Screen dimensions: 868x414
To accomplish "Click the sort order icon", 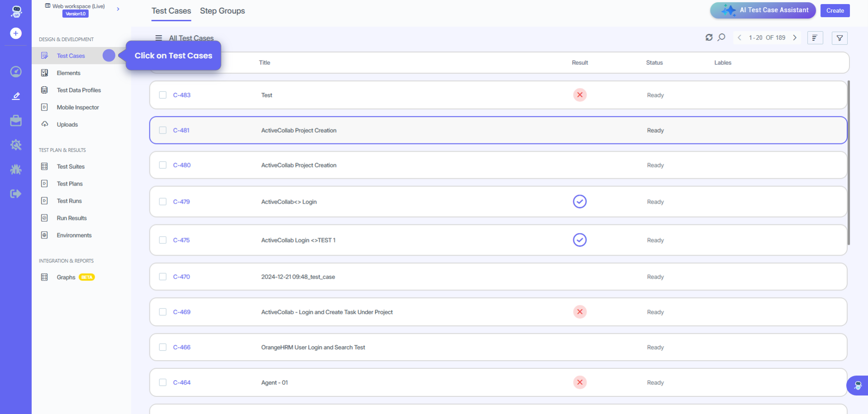I will [815, 38].
